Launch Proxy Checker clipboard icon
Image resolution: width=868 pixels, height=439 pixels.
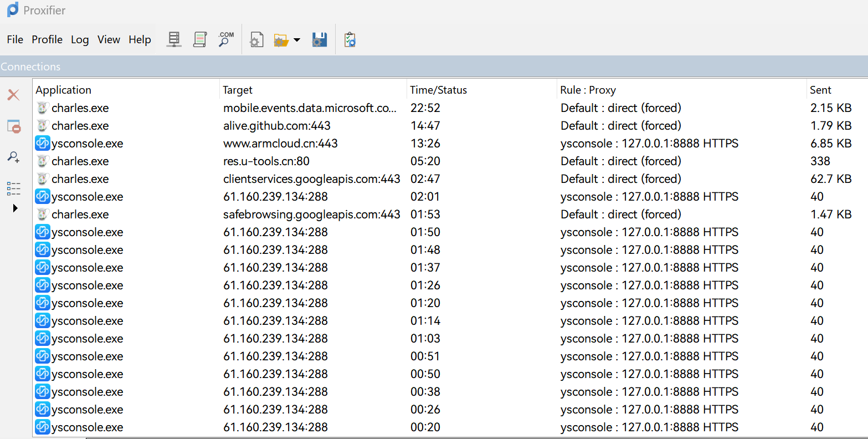(x=350, y=40)
